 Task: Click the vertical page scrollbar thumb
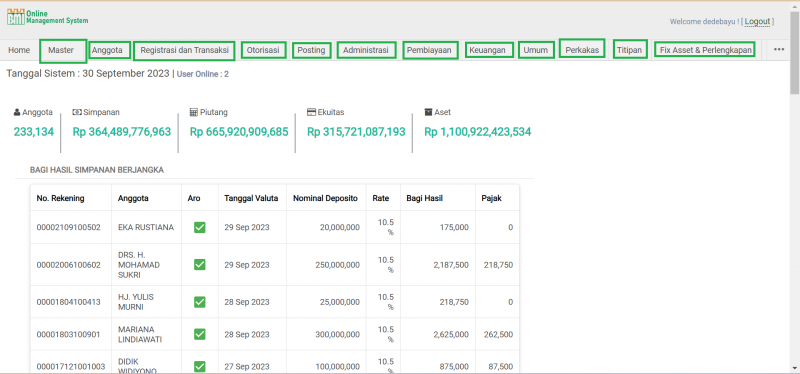tap(794, 53)
